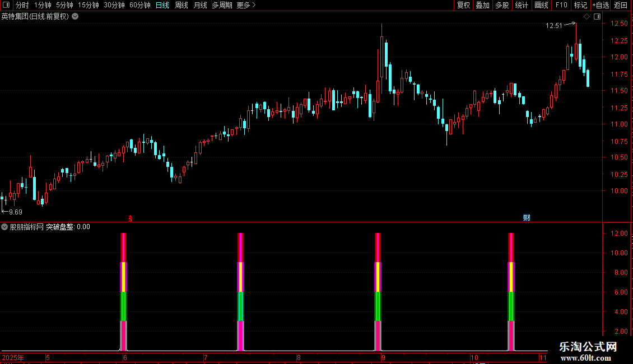Click the 9.69 low price label
Viewport: 633px width, 364px height.
point(15,212)
